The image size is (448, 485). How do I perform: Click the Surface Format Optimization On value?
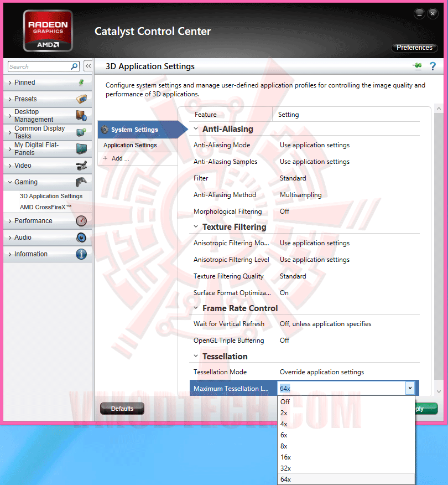pos(284,293)
